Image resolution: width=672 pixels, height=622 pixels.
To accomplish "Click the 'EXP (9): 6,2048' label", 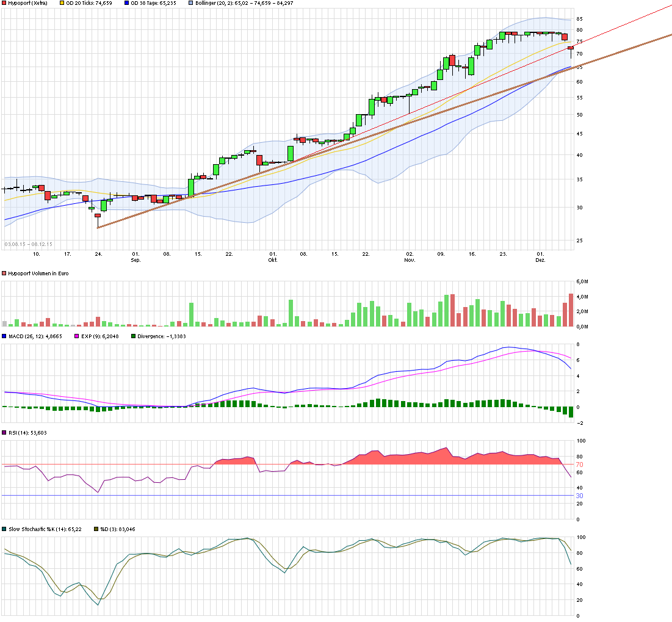I will (x=100, y=336).
